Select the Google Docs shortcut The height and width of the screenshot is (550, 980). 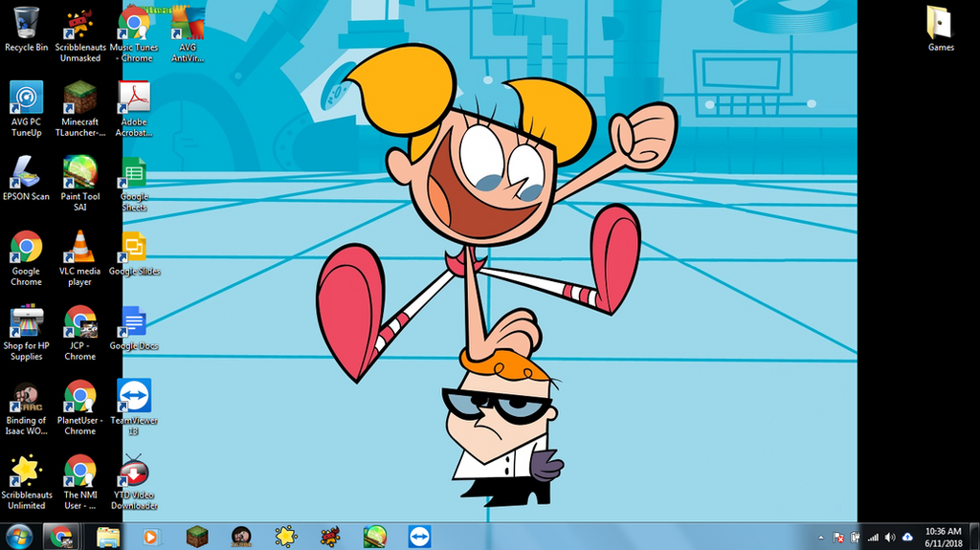click(134, 328)
